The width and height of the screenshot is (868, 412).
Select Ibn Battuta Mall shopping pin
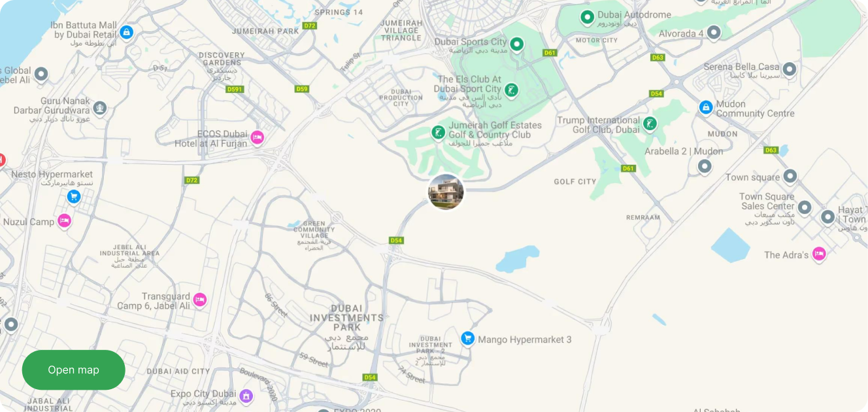pos(127,31)
